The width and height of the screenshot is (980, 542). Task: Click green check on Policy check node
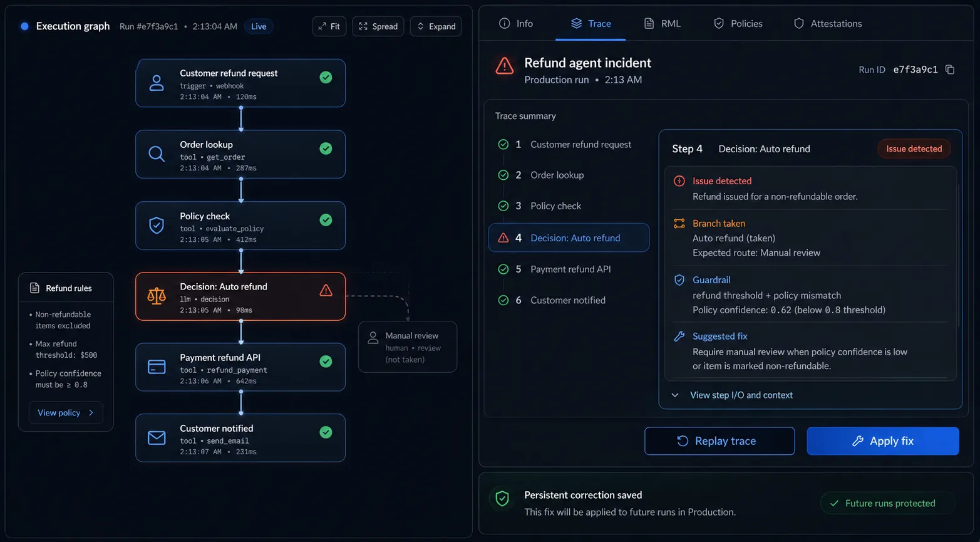[x=326, y=220]
